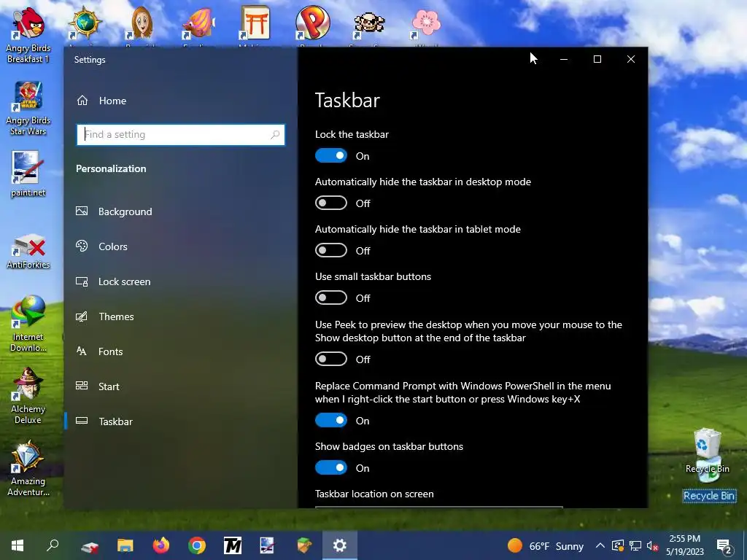Open Start settings page

(x=181, y=386)
